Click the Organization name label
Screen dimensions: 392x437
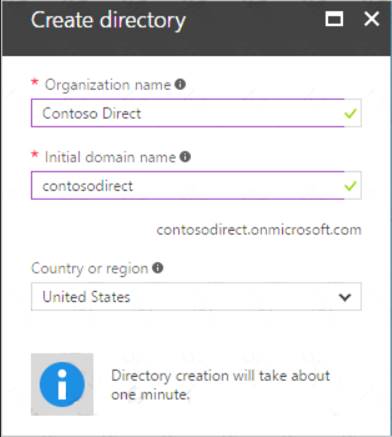[108, 85]
